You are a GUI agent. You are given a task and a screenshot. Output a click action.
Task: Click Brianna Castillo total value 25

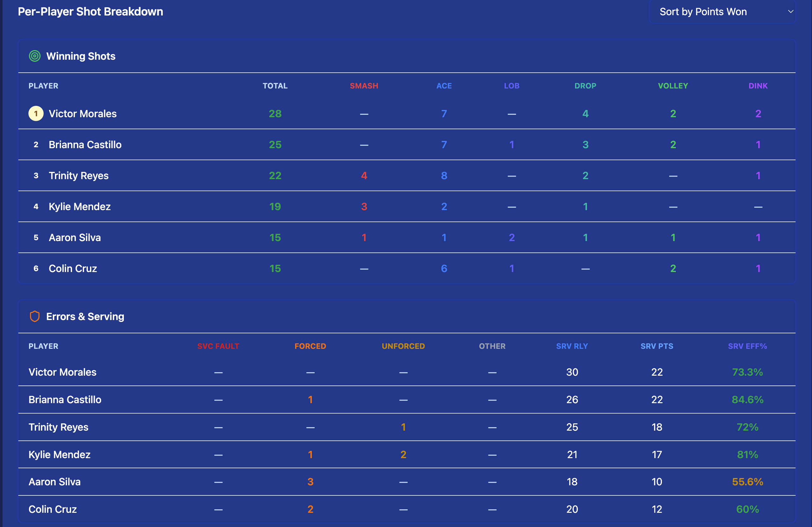click(x=275, y=145)
